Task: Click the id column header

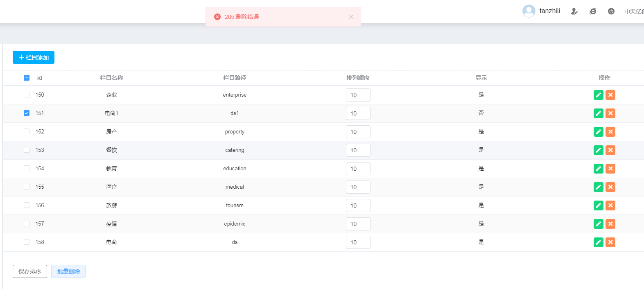Action: click(40, 78)
